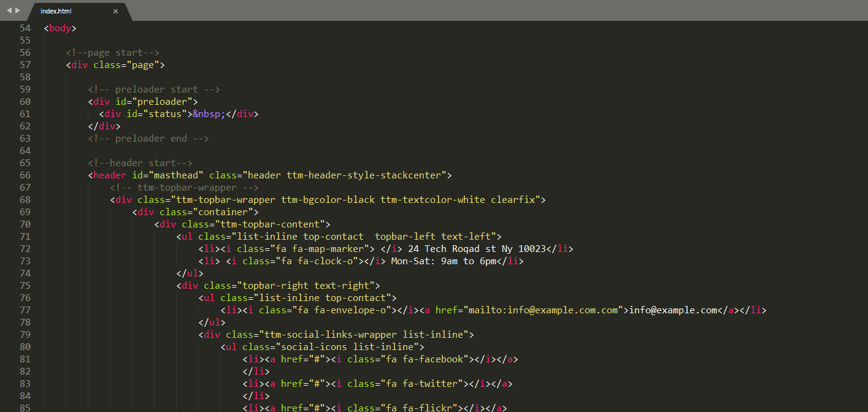Image resolution: width=868 pixels, height=412 pixels.
Task: Click the "status" id value on line 61
Action: point(165,114)
